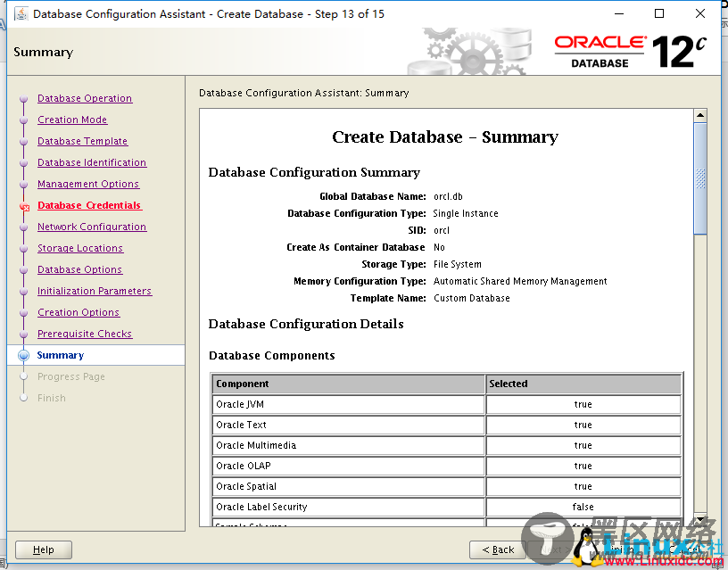Go to Initialization Parameters step
728x570 pixels.
(95, 291)
